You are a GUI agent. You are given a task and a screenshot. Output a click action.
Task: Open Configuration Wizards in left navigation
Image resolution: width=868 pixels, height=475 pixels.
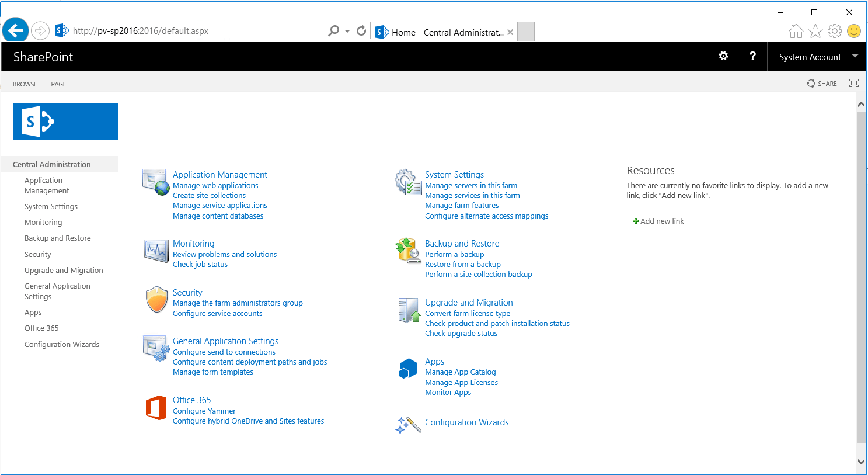[x=62, y=344]
